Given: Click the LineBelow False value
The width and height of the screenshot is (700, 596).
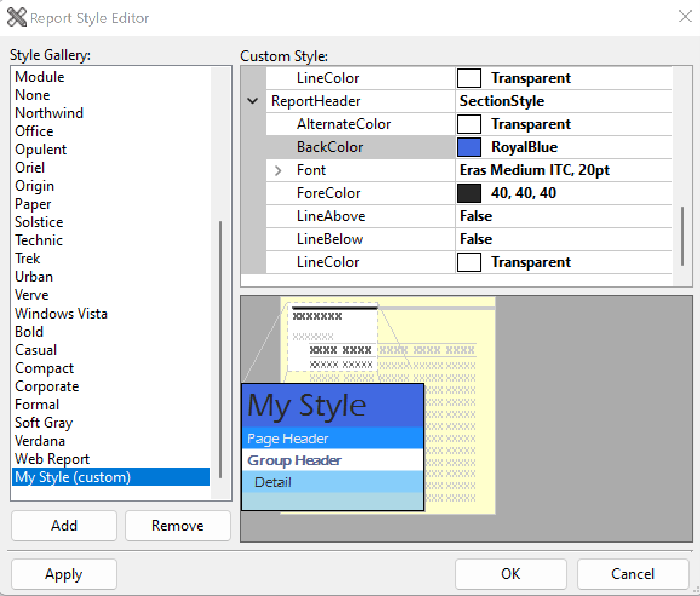Looking at the screenshot, I should pyautogui.click(x=476, y=239).
